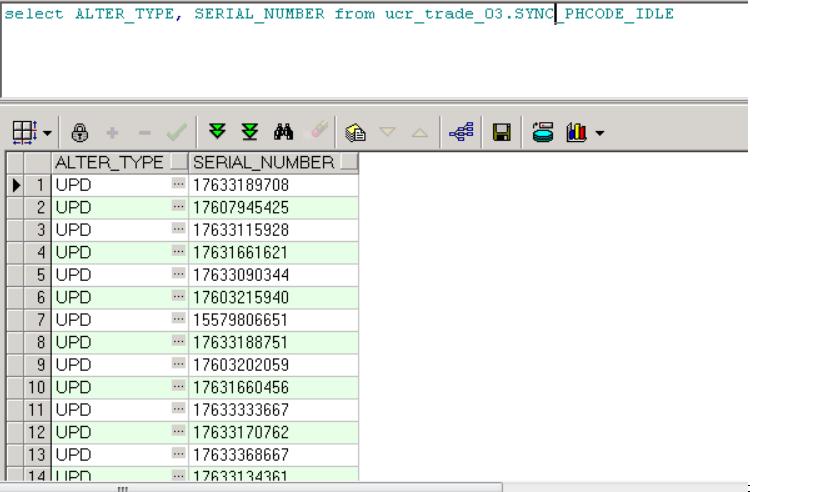Click the delete record minus icon
This screenshot has width=821, height=492.
pos(145,133)
